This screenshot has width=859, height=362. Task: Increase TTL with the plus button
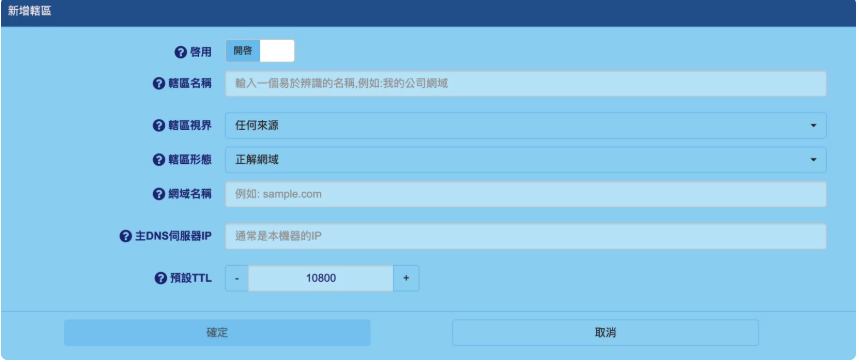[x=406, y=278]
